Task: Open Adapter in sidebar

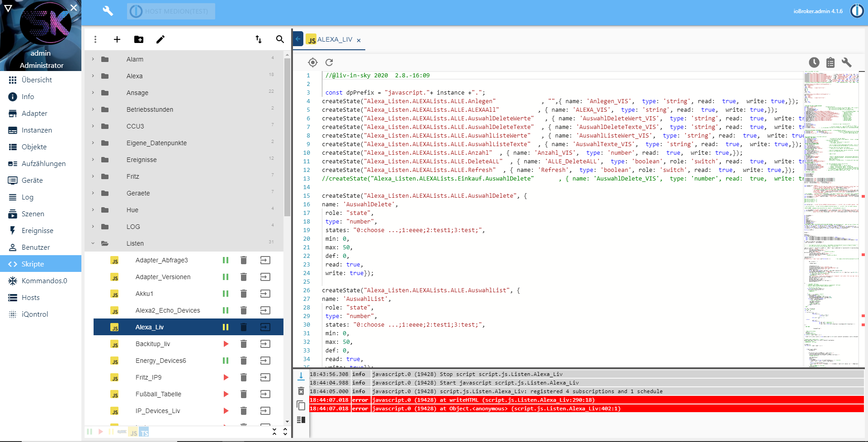Action: 41,113
